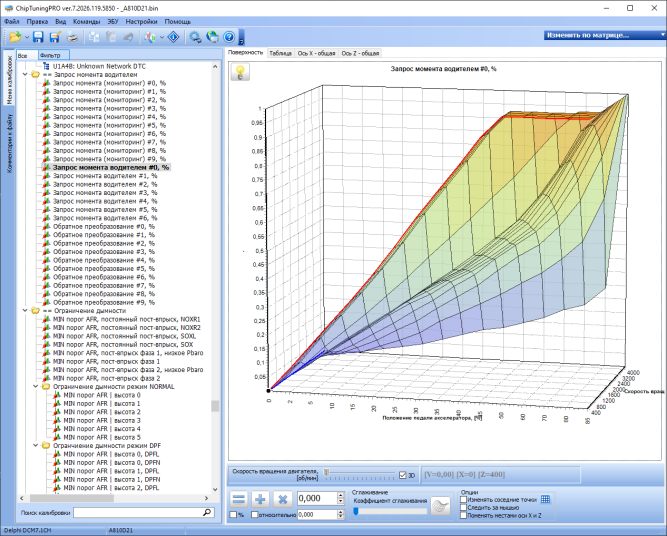
Task: Click the undo arrow toolbar icon
Action: point(128,37)
